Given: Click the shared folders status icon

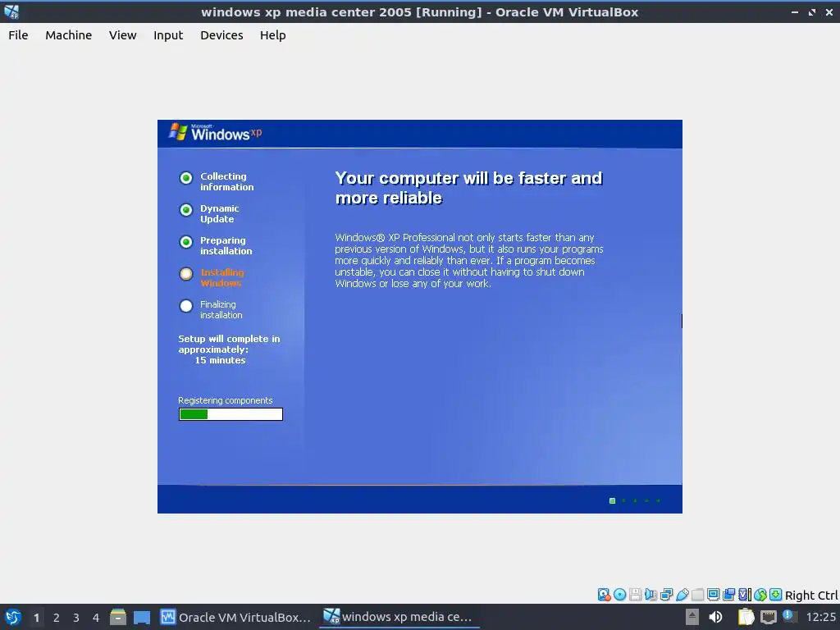Looking at the screenshot, I should [x=697, y=595].
